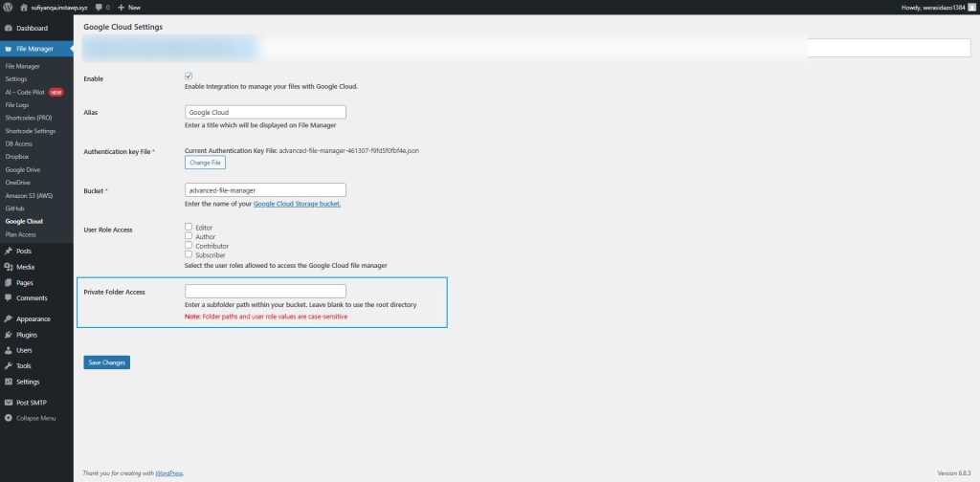Focus the Private Folder Access text field
Image resolution: width=980 pixels, height=482 pixels.
pos(265,291)
